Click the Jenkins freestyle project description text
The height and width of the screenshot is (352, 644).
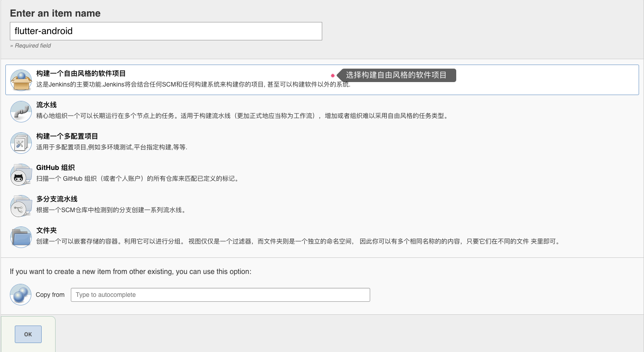click(193, 84)
